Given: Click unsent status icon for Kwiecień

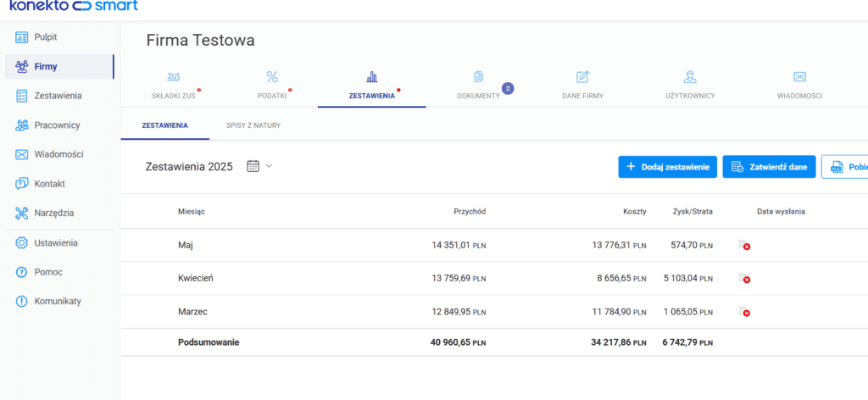Looking at the screenshot, I should tap(744, 279).
